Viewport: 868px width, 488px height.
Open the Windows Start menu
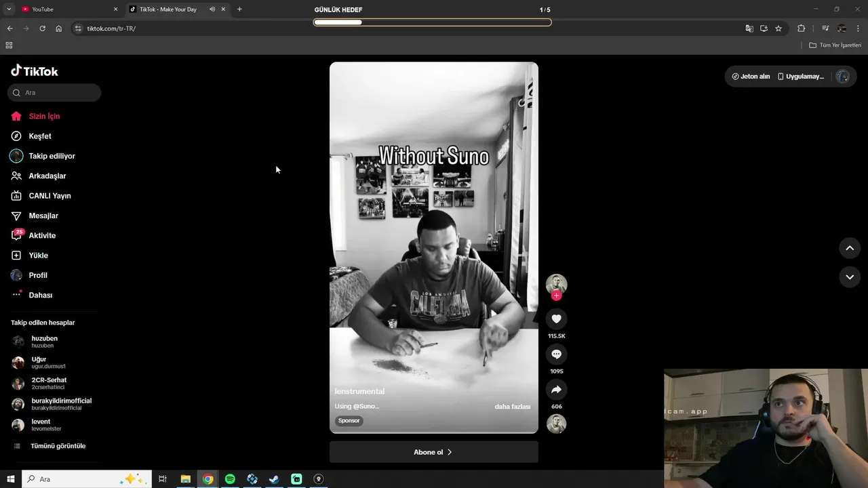coord(10,479)
